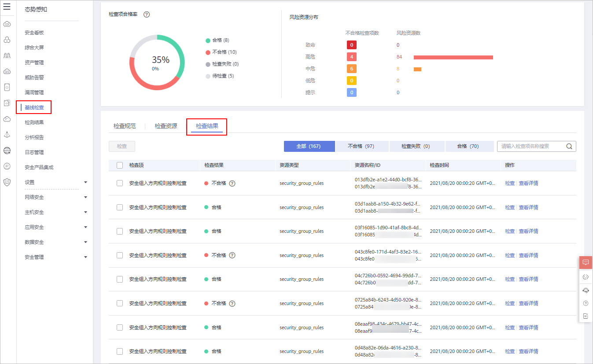Open help via the question mark icon

click(586, 303)
